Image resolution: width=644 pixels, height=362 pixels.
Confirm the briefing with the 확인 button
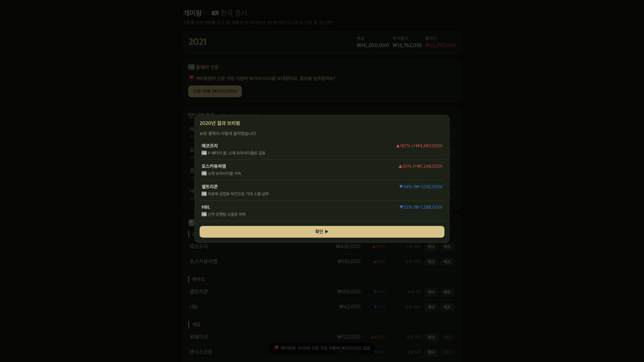tap(322, 232)
